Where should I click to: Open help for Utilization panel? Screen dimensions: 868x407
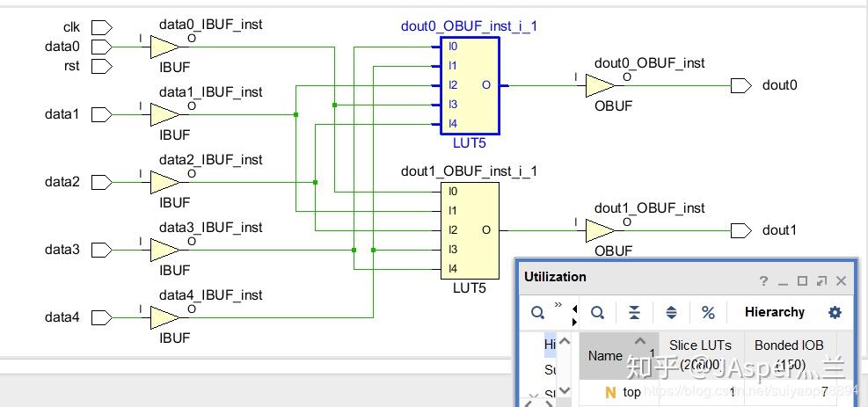pyautogui.click(x=764, y=281)
